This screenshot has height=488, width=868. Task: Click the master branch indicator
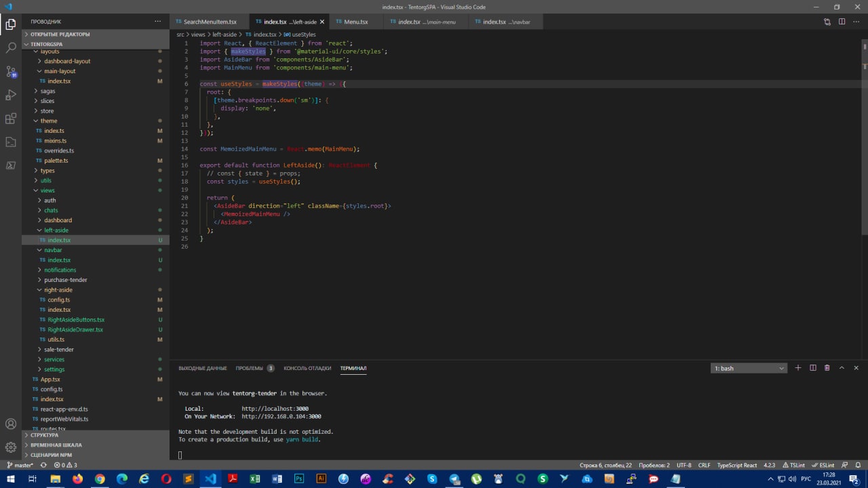point(20,466)
